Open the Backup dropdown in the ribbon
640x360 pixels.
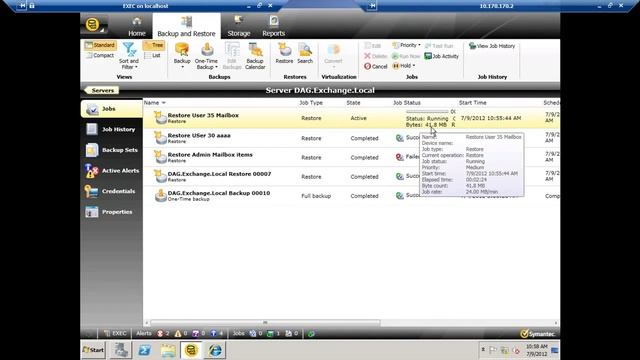pos(182,56)
